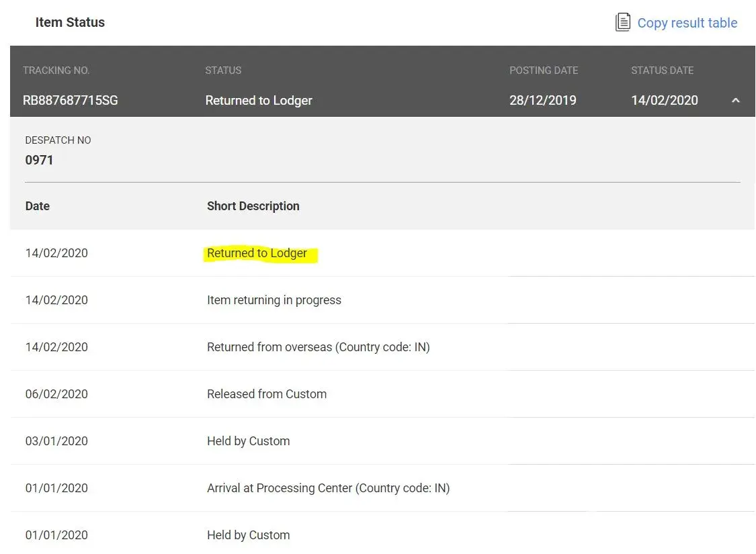
Task: Select despatch number 0971
Action: tap(39, 160)
